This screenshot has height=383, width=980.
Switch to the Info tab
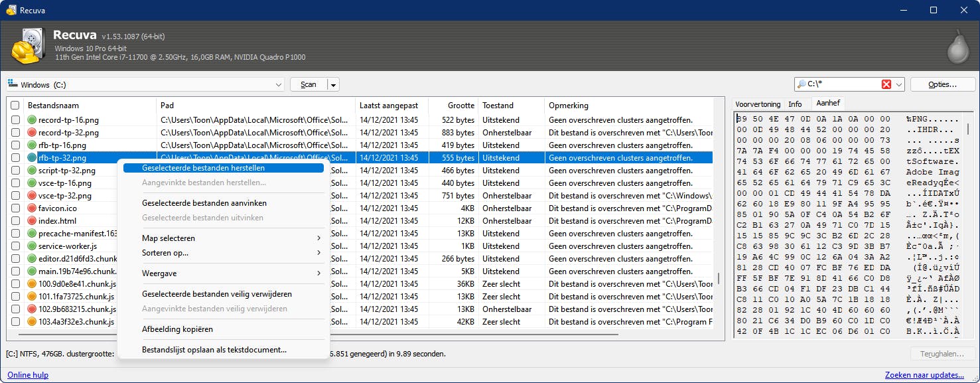[x=795, y=104]
